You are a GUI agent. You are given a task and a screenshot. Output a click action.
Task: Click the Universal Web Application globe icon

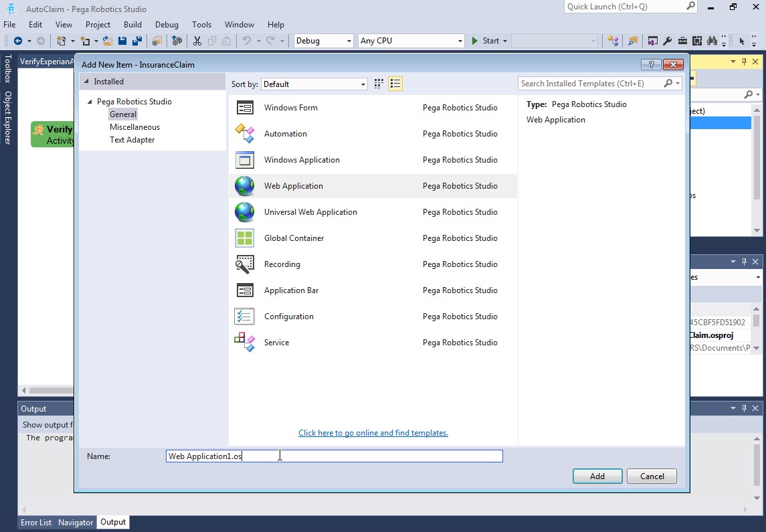pos(245,212)
